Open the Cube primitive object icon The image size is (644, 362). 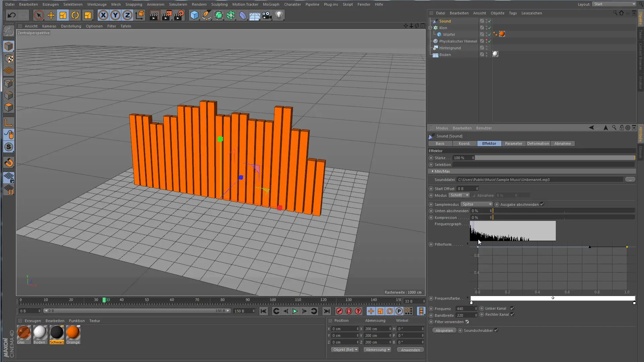point(195,15)
